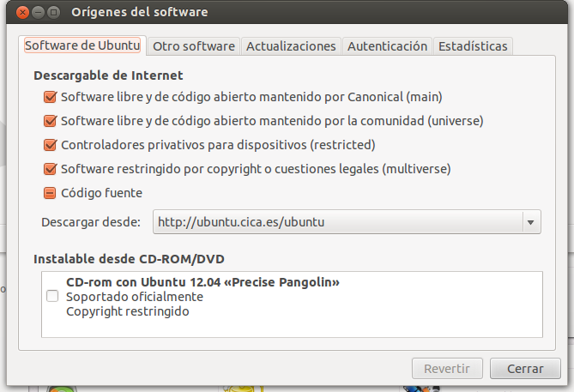Viewport: 574px width, 392px height.
Task: Uncheck Canonical-maintained software (main)
Action: click(50, 97)
